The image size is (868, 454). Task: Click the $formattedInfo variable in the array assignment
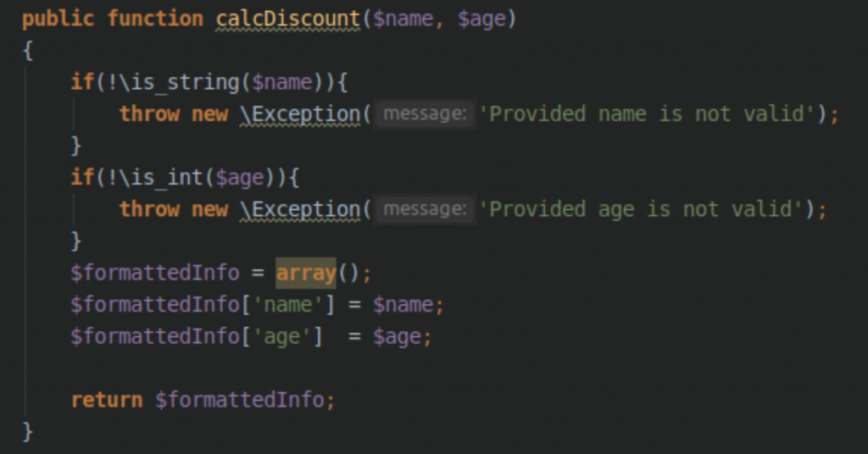155,274
